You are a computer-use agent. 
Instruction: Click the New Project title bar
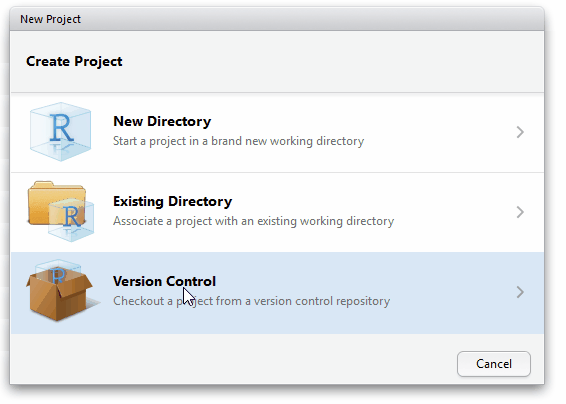(x=277, y=19)
